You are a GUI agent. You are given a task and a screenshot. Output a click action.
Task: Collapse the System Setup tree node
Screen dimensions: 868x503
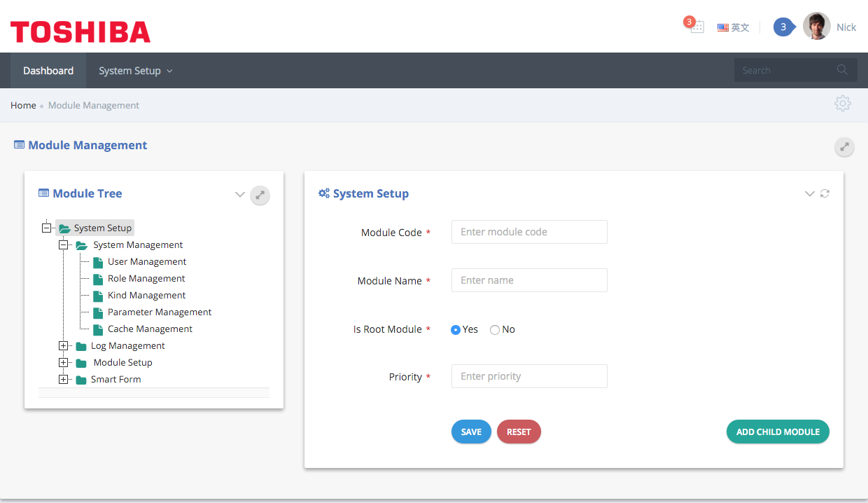click(x=47, y=228)
